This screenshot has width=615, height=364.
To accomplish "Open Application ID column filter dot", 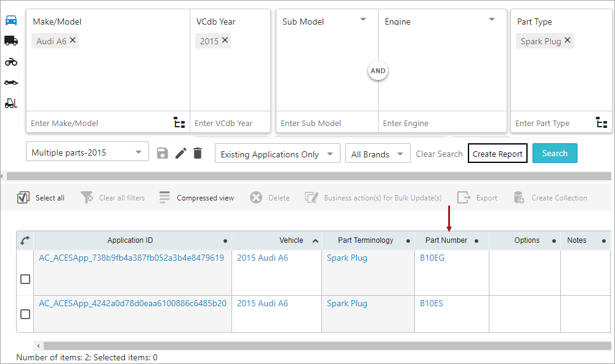I will pos(225,241).
